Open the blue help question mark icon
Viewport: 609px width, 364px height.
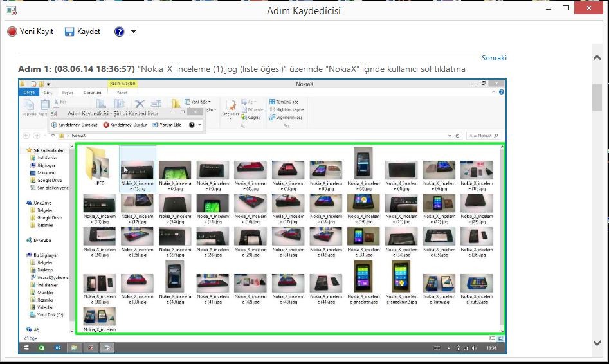coord(119,32)
